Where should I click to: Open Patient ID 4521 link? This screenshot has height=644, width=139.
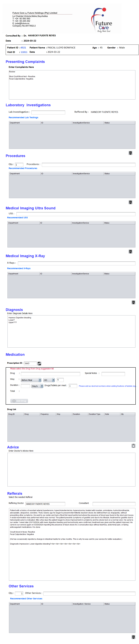click(23, 48)
